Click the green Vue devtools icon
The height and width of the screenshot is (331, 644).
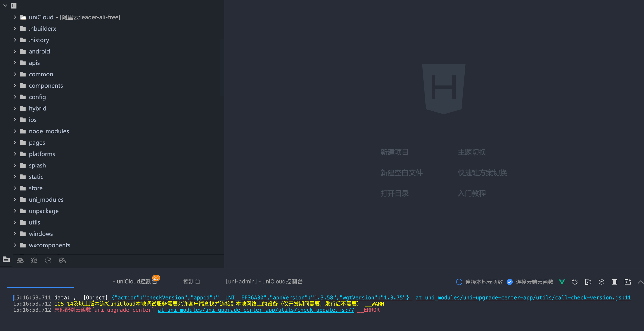click(562, 282)
